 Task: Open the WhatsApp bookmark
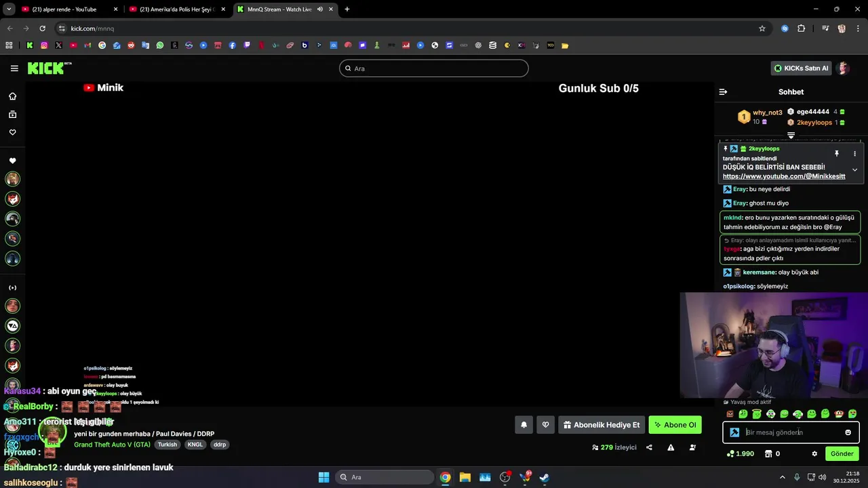coord(160,45)
